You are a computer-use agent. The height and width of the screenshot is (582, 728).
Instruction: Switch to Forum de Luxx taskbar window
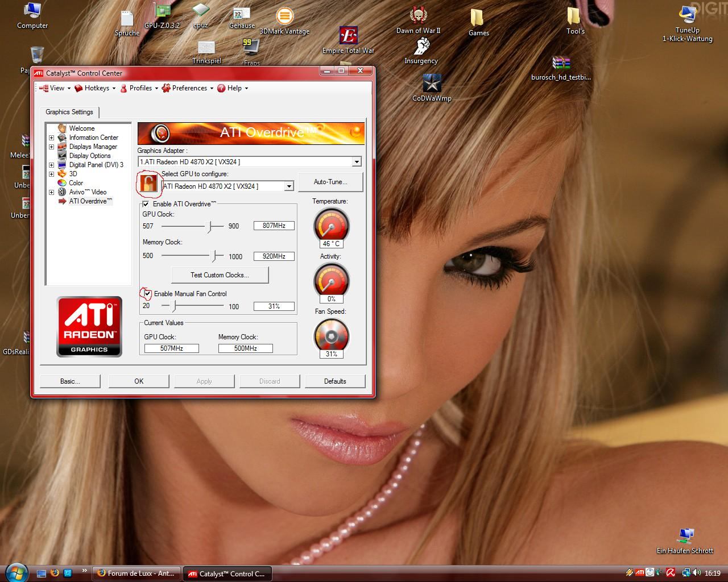(x=136, y=573)
